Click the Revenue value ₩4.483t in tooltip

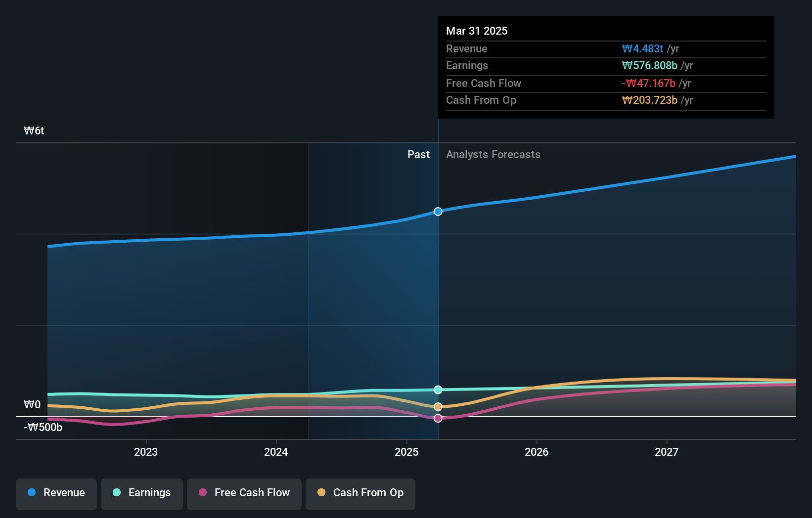[x=642, y=48]
